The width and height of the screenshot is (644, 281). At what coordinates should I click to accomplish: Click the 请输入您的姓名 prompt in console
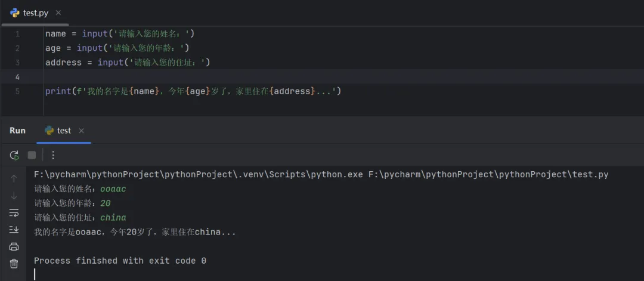pyautogui.click(x=64, y=189)
